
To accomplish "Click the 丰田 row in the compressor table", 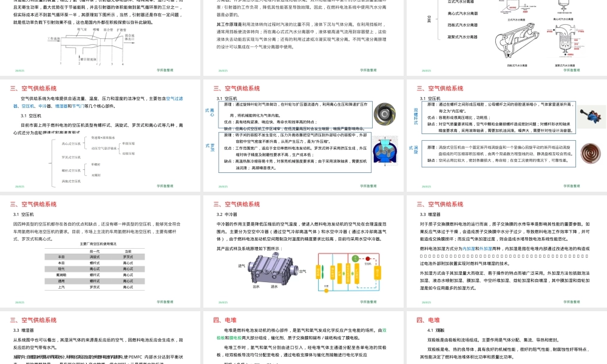I will [x=95, y=257].
